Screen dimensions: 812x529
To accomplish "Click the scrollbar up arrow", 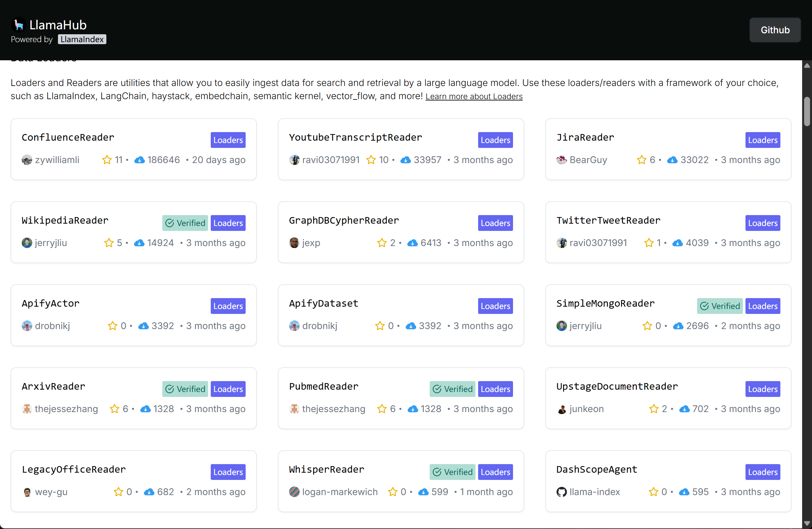I will click(806, 66).
